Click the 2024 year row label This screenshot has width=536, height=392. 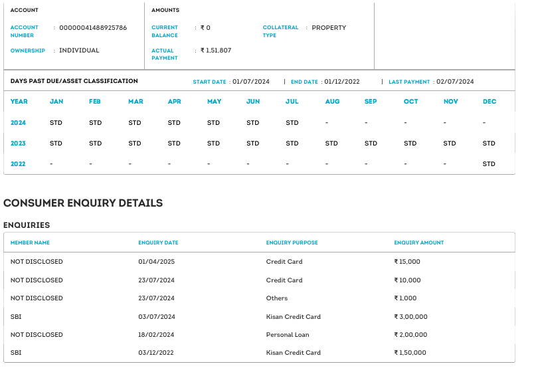(x=19, y=123)
